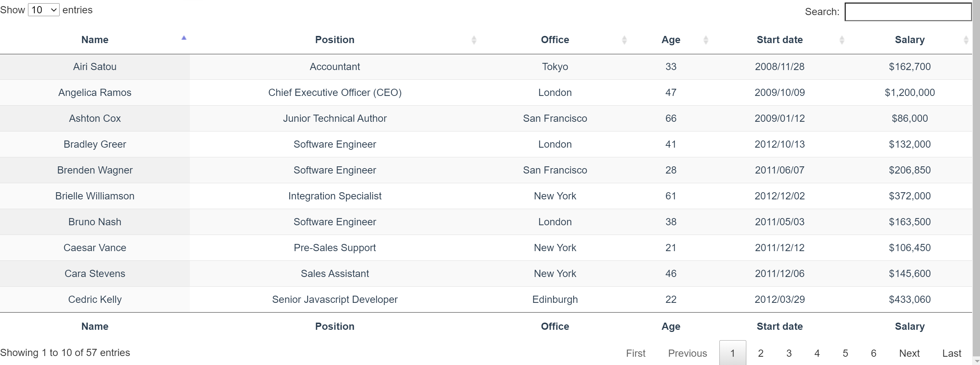Click the Salary column sort arrows icon
Image resolution: width=980 pixels, height=365 pixels.
[966, 40]
